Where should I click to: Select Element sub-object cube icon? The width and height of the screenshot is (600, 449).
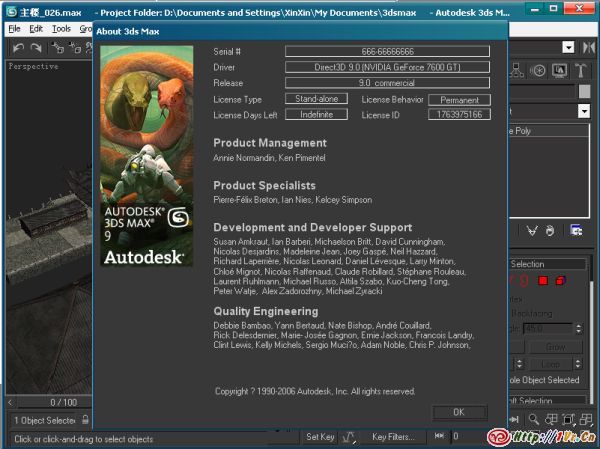(562, 281)
